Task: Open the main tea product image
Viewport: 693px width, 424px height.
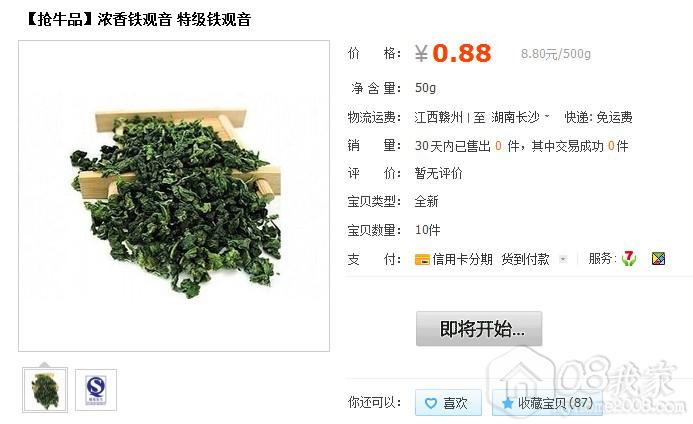Action: tap(174, 196)
